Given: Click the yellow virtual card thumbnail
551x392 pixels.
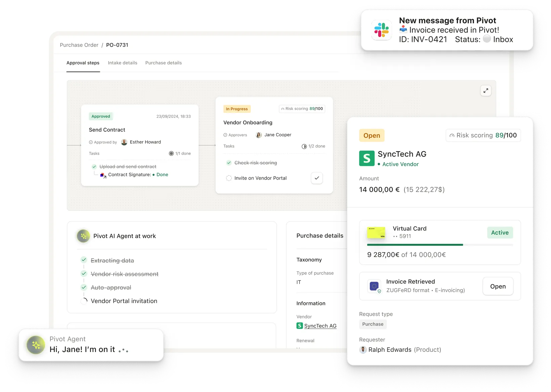Looking at the screenshot, I should coord(376,232).
